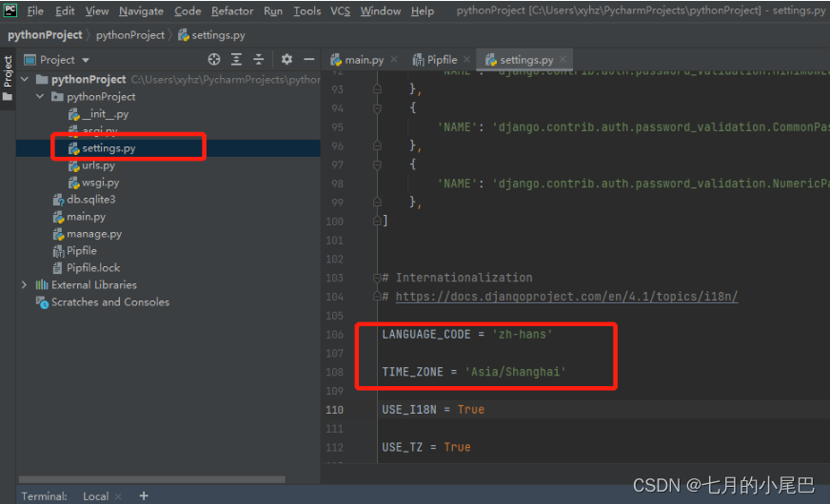830x504 pixels.
Task: Toggle the Project tool window side tab
Action: point(8,78)
